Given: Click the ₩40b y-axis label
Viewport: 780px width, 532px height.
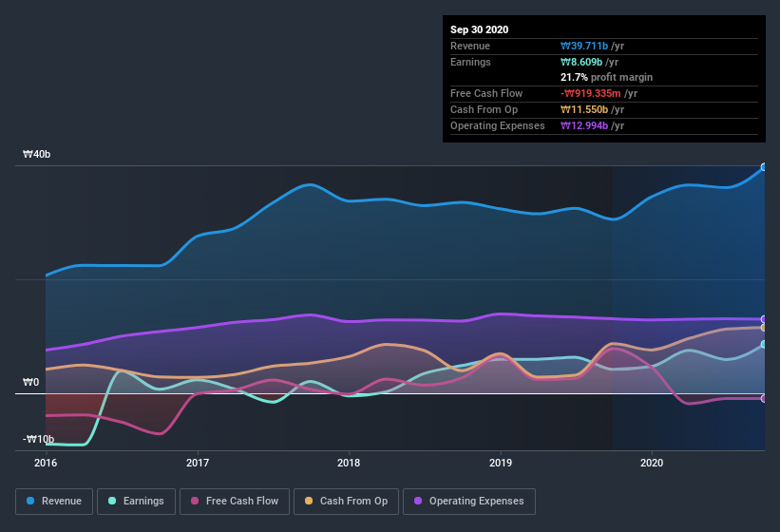Looking at the screenshot, I should click(x=36, y=154).
